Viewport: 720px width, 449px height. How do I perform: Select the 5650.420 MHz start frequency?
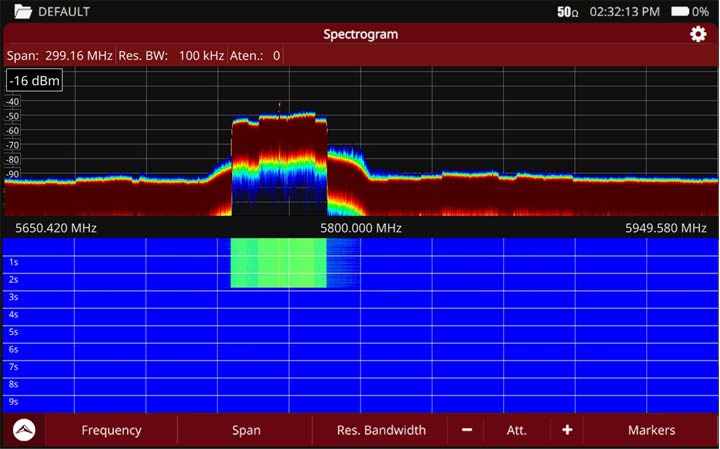pyautogui.click(x=56, y=228)
